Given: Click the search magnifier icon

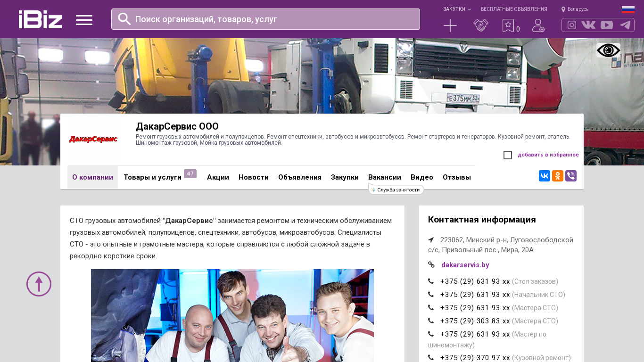Looking at the screenshot, I should pyautogui.click(x=124, y=19).
